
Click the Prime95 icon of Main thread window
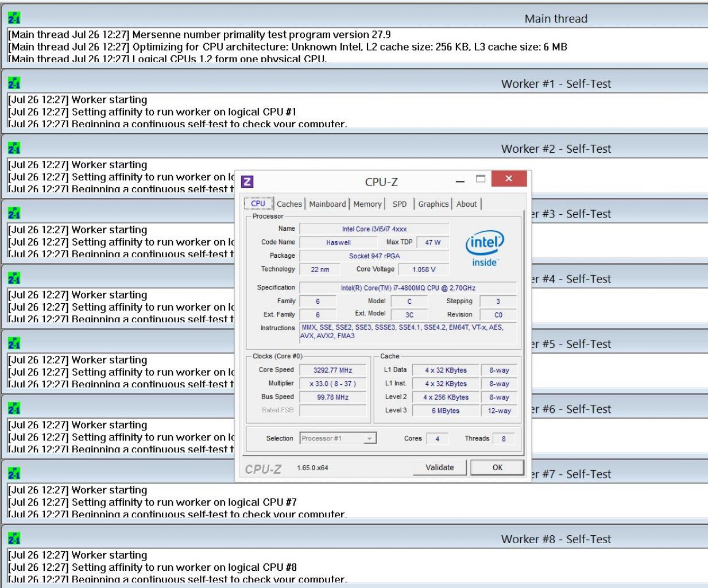click(x=14, y=18)
